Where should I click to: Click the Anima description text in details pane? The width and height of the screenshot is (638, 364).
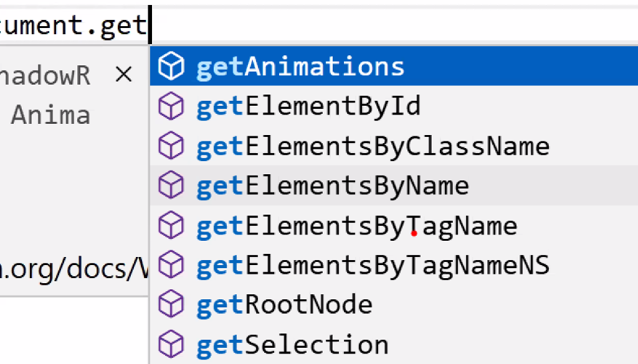[50, 115]
